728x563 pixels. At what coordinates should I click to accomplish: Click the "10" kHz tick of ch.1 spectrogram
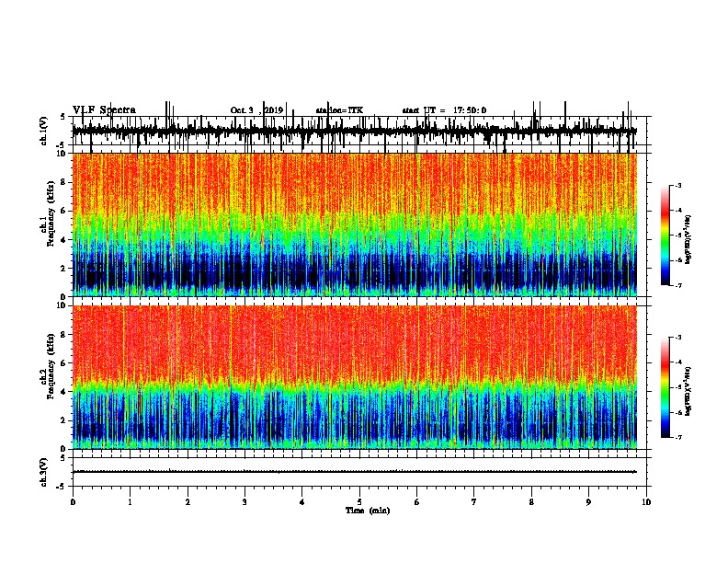62,154
